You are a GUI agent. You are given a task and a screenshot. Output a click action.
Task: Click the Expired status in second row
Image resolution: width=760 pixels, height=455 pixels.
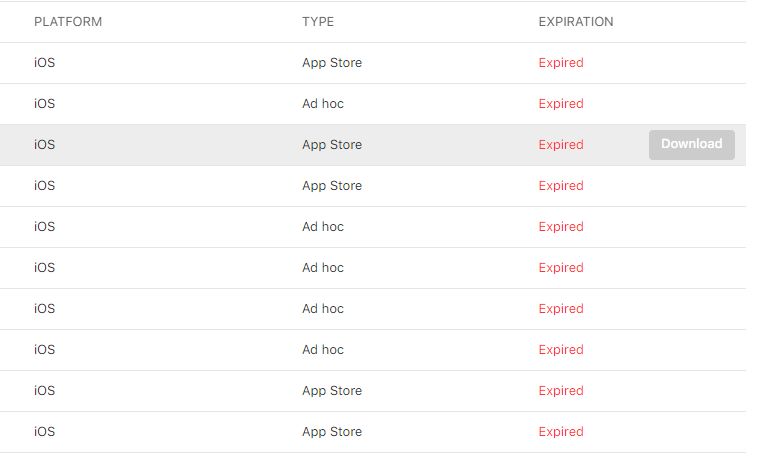[561, 104]
